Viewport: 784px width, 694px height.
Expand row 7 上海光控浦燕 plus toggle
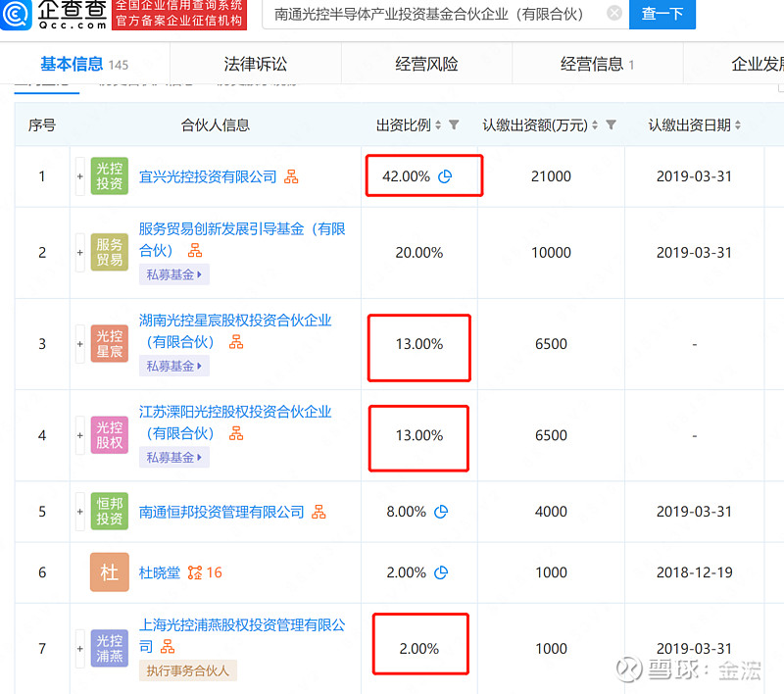(x=80, y=649)
